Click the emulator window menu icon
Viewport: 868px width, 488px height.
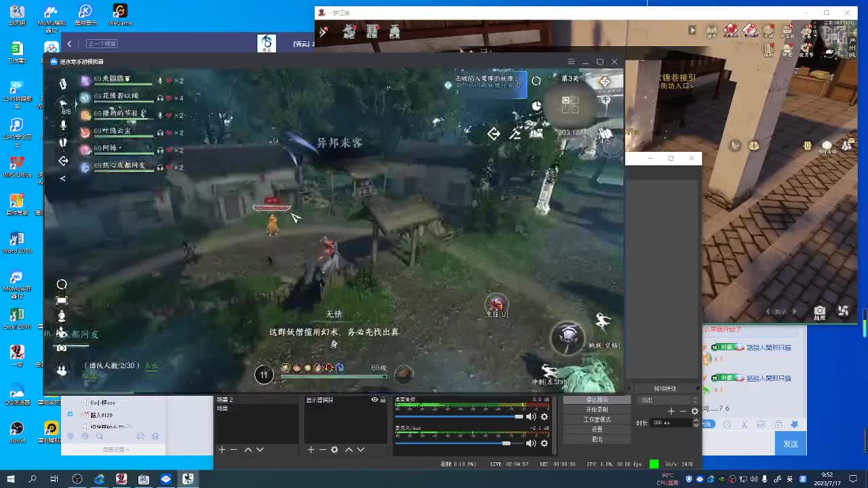(x=571, y=62)
